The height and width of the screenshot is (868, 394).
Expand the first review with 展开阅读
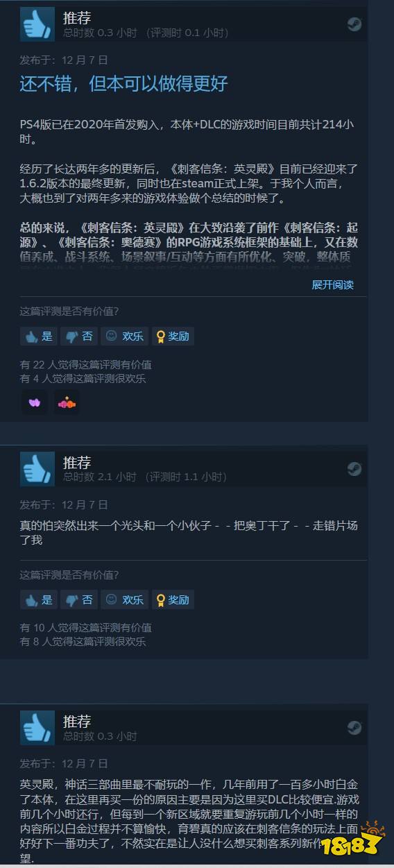(332, 284)
